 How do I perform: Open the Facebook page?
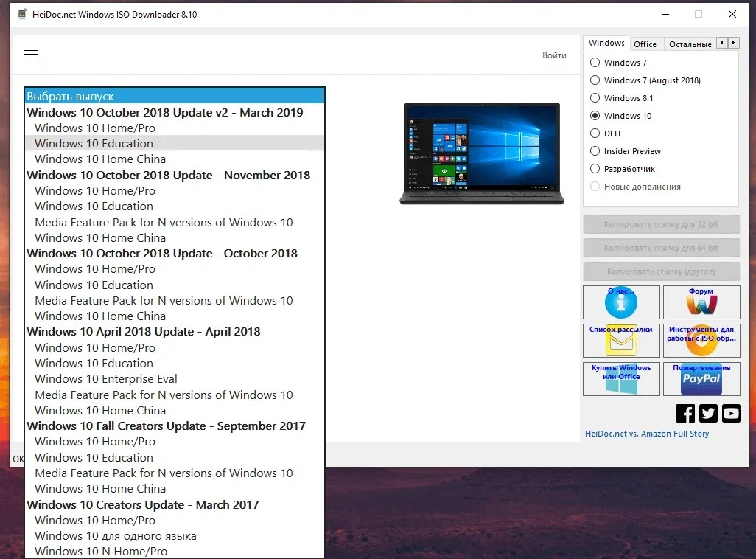point(685,413)
